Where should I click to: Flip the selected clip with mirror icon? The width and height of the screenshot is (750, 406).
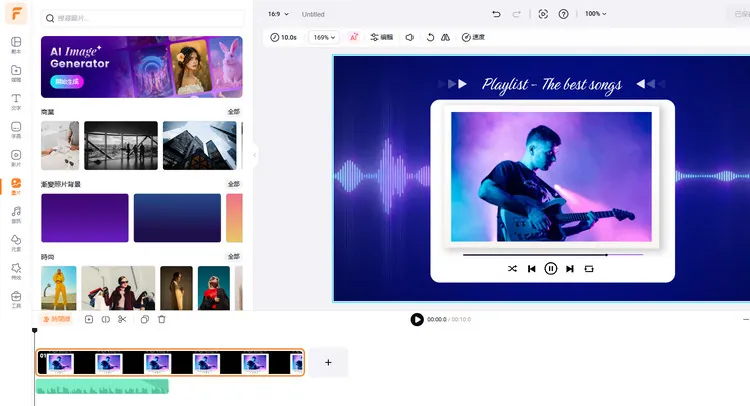[445, 37]
